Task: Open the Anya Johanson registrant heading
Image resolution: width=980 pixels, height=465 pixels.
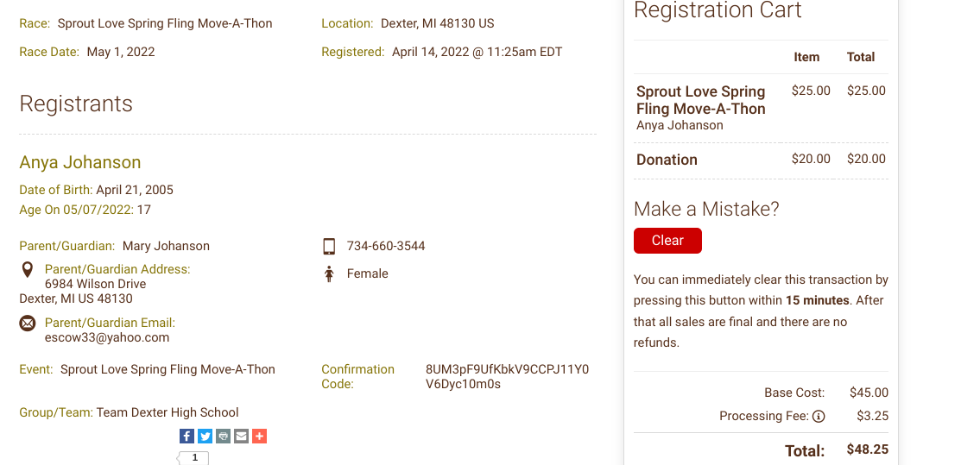Action: (x=80, y=162)
